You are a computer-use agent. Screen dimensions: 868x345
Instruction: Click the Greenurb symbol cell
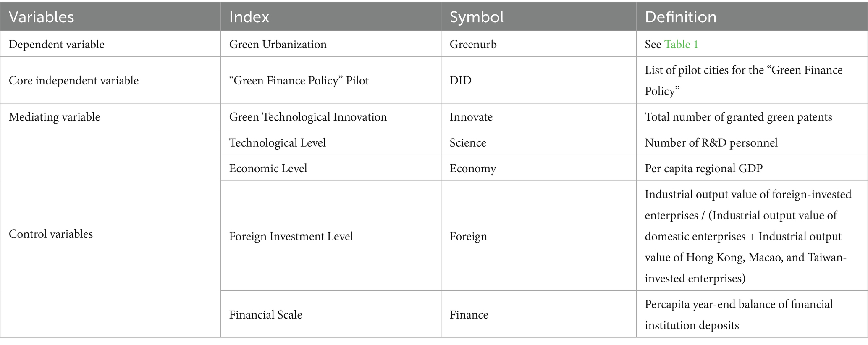[x=473, y=45]
